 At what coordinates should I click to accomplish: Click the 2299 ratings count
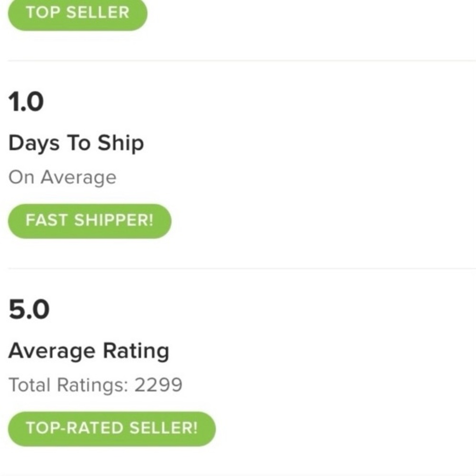click(159, 385)
